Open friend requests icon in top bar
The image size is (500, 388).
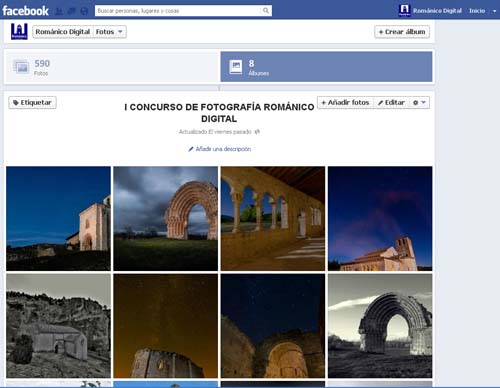[x=59, y=11]
